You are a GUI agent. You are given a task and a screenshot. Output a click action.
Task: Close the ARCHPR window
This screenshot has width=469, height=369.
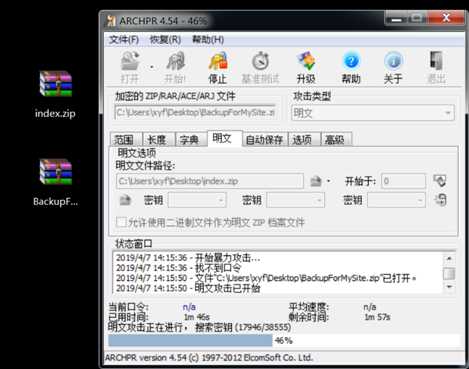pos(446,18)
